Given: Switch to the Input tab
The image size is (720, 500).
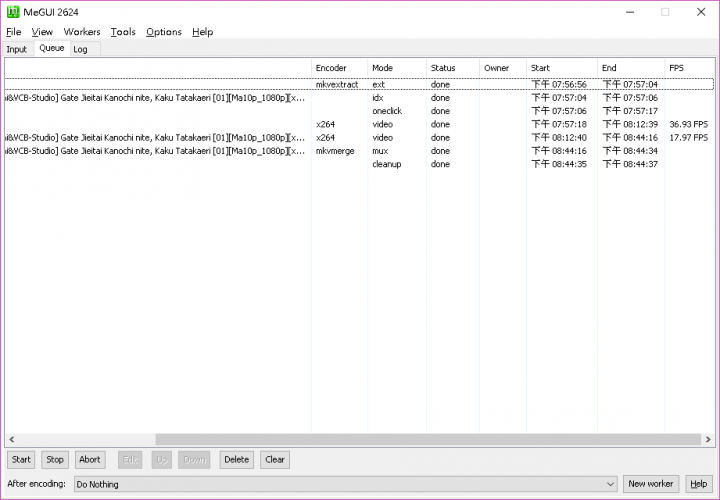Looking at the screenshot, I should coord(17,49).
